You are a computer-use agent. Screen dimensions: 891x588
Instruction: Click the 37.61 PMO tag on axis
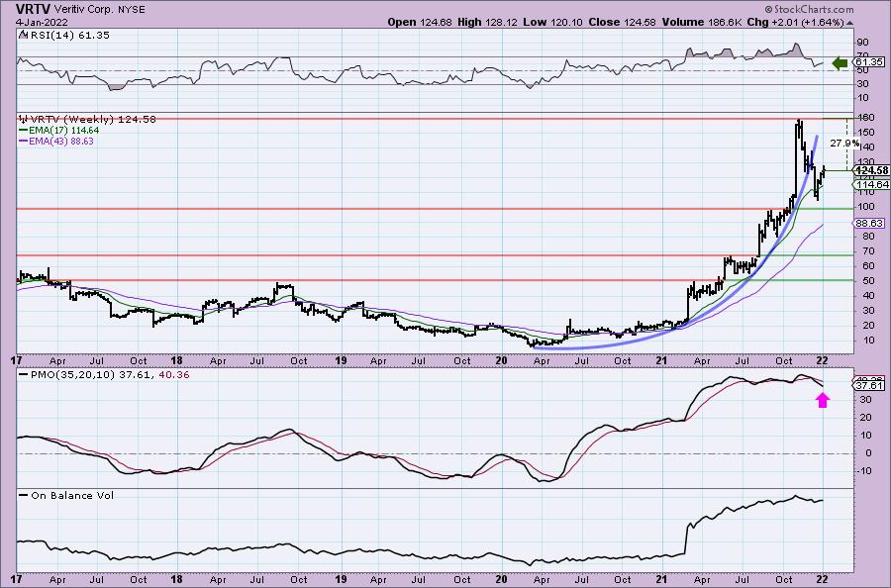pos(869,386)
